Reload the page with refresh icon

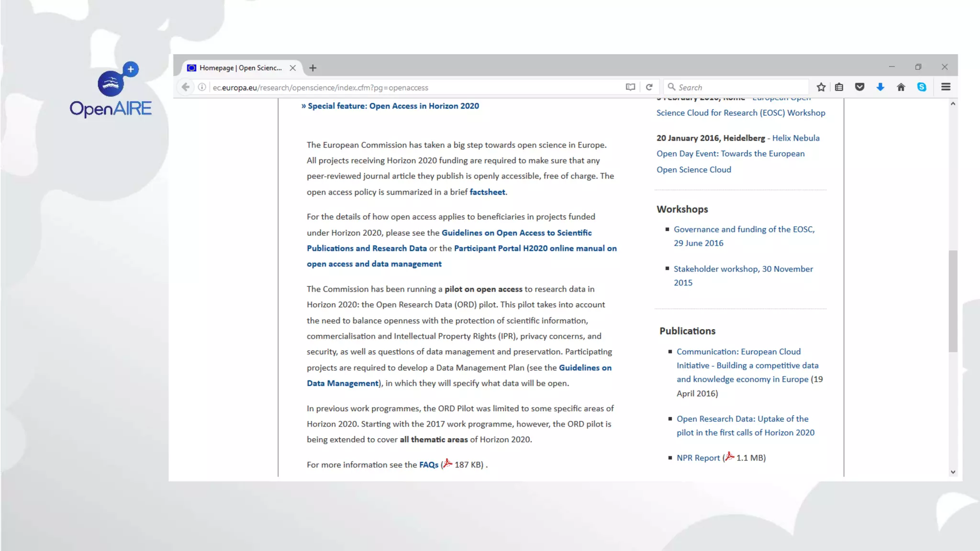[x=649, y=87]
